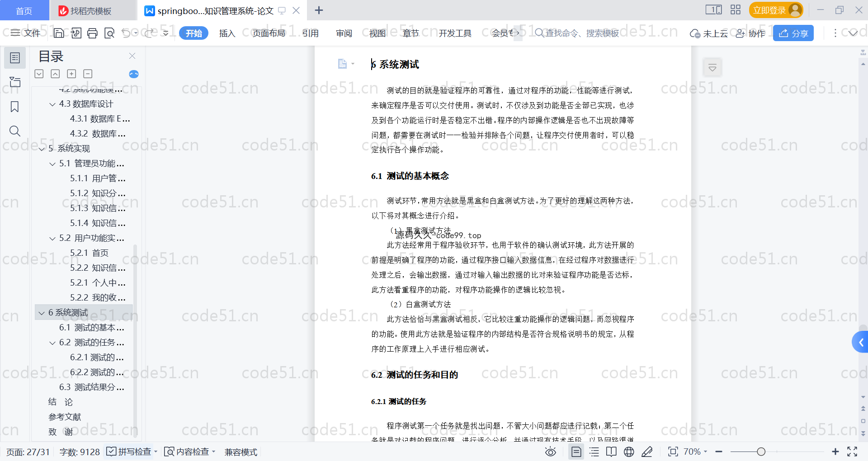This screenshot has height=461, width=868.
Task: Close the 目录 panel
Action: 132,56
